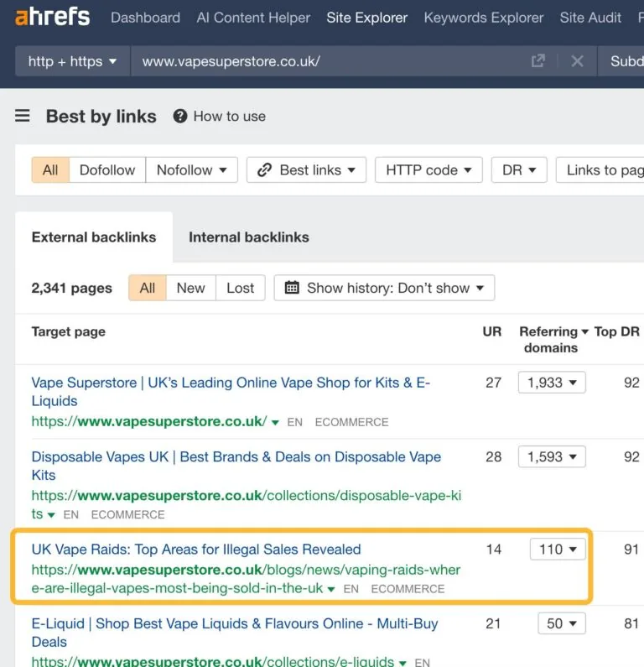Click ECOMMERCE tag on homepage row

351,422
